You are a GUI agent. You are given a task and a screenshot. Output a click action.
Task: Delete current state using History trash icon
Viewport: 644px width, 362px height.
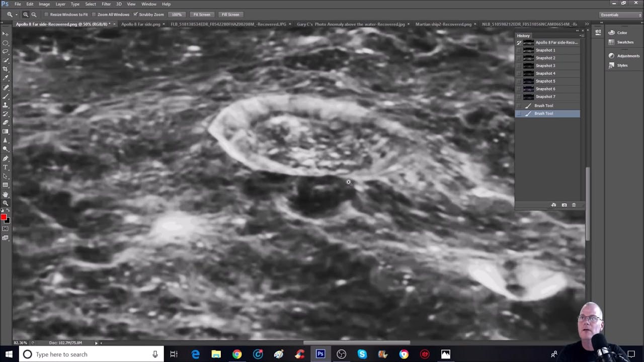(574, 205)
